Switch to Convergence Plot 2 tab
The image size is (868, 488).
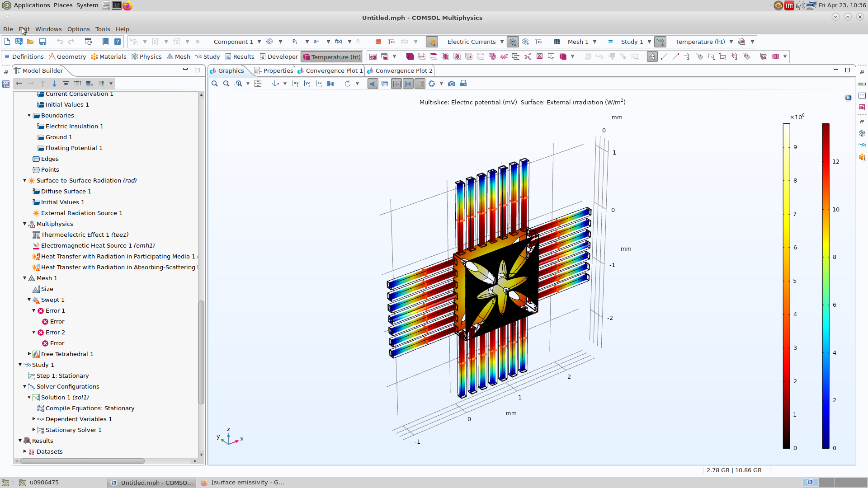(x=400, y=70)
